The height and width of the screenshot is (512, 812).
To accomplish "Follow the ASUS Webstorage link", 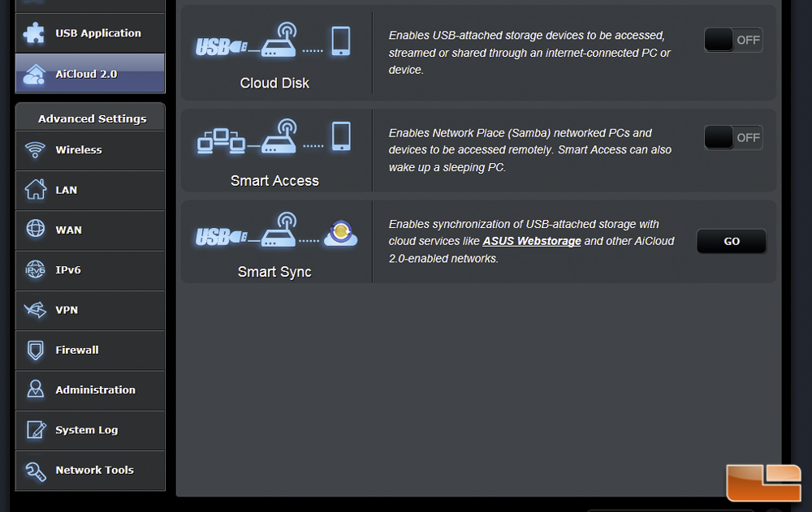I will 532,241.
